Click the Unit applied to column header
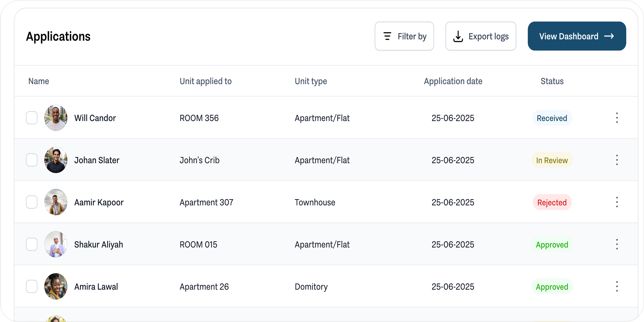This screenshot has width=644, height=322. (x=206, y=81)
